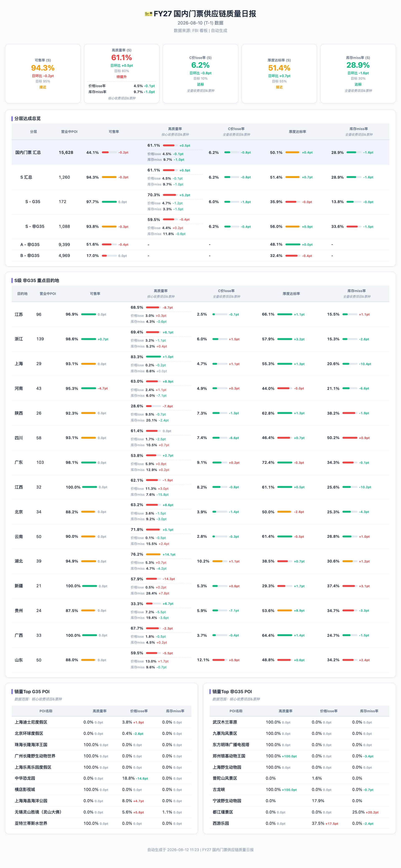Click 厚度达标率 column header in 分层达成总览
Viewport: 401px width, 868px height.
[297, 132]
